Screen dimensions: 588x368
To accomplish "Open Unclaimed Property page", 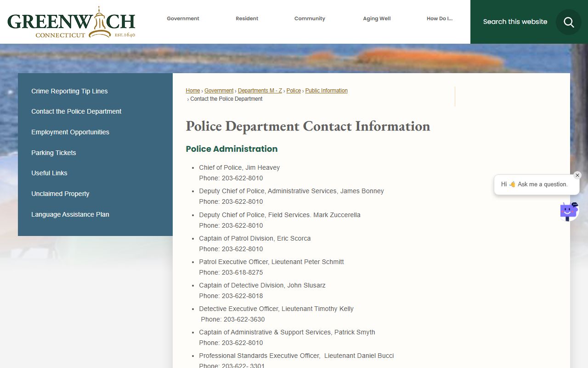I will [60, 194].
